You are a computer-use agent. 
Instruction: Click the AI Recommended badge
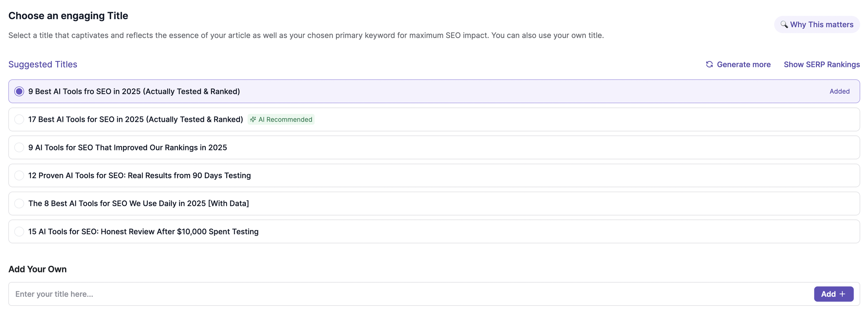[281, 119]
